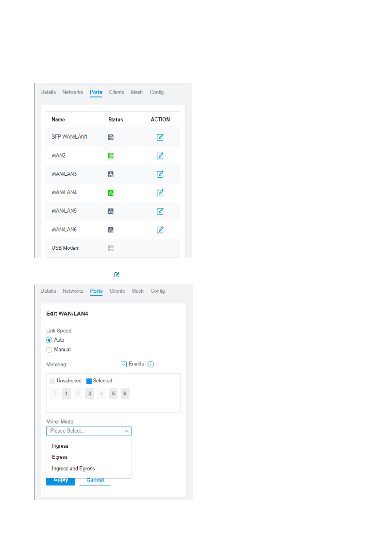Click the Mirroring info icon
Image resolution: width=392 pixels, height=550 pixels.
[151, 364]
